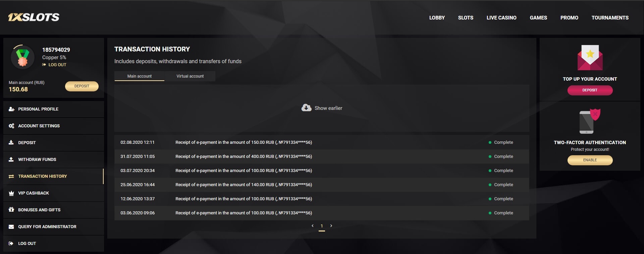Click the Account Settings gears icon
The image size is (644, 254).
11,126
